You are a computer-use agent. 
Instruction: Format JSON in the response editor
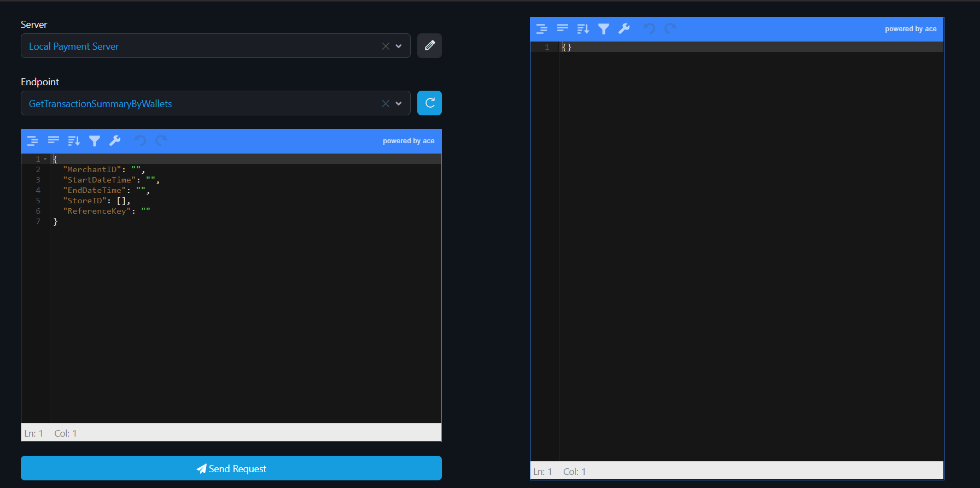542,29
